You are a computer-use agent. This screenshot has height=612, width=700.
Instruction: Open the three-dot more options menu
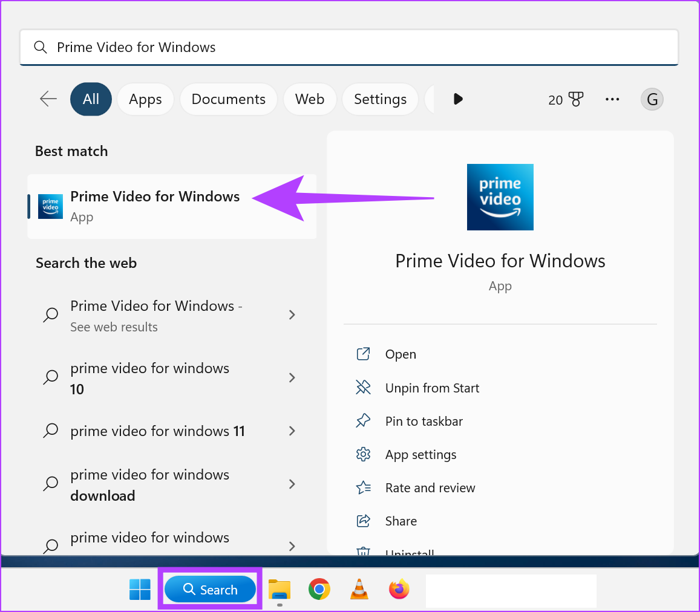point(612,99)
